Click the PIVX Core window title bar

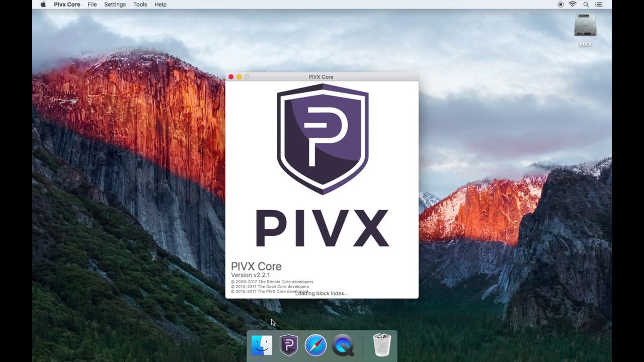322,77
